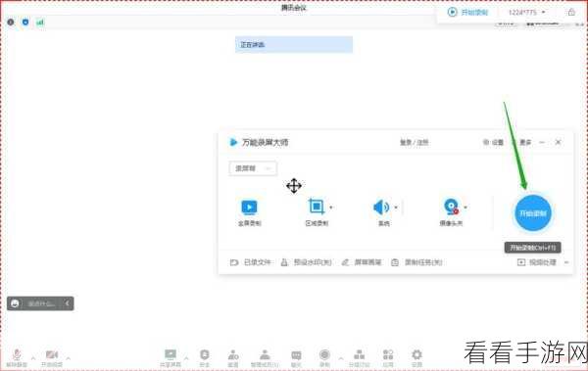Screen dimensions: 588x371
Task: Click the 万能录屏大师 logo icon
Action: coord(233,142)
